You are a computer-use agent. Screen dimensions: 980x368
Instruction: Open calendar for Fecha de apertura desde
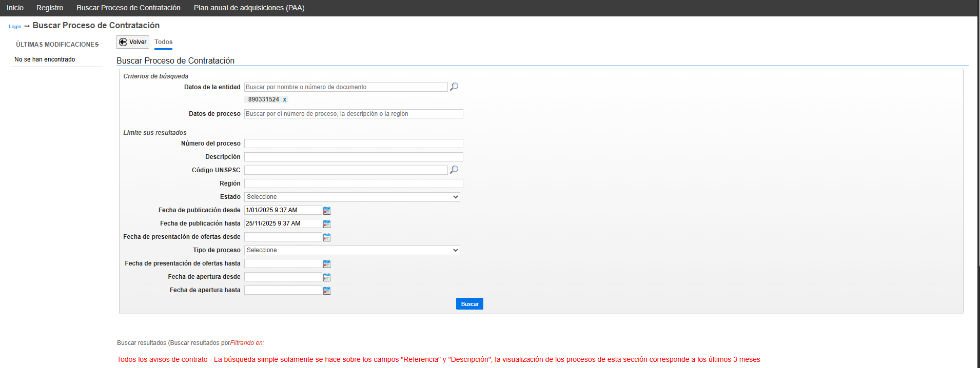coord(327,277)
